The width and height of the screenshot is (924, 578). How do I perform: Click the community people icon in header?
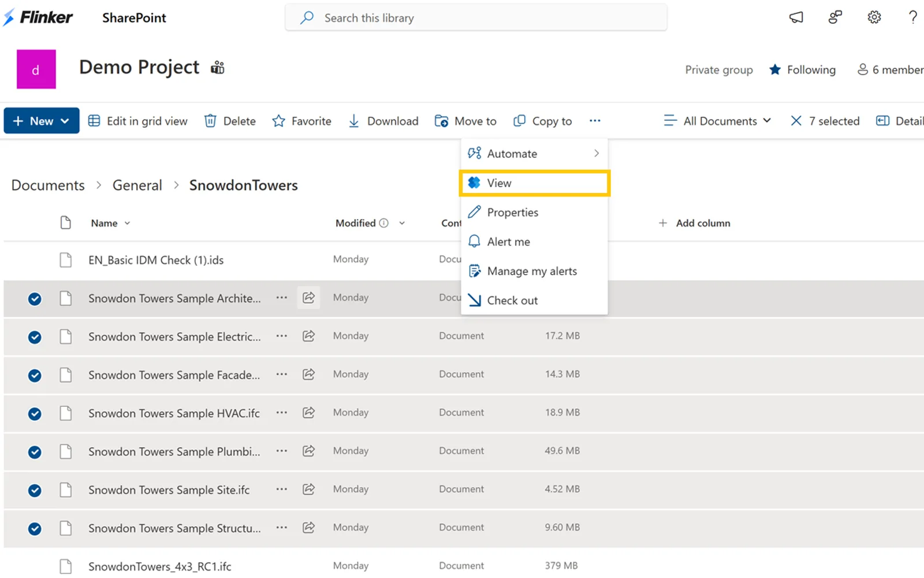(835, 17)
